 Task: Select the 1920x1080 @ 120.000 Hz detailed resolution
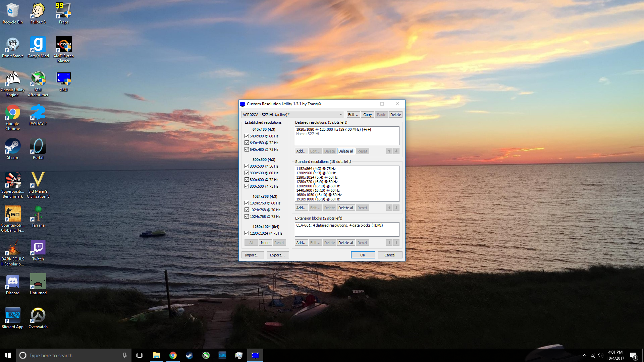[333, 129]
